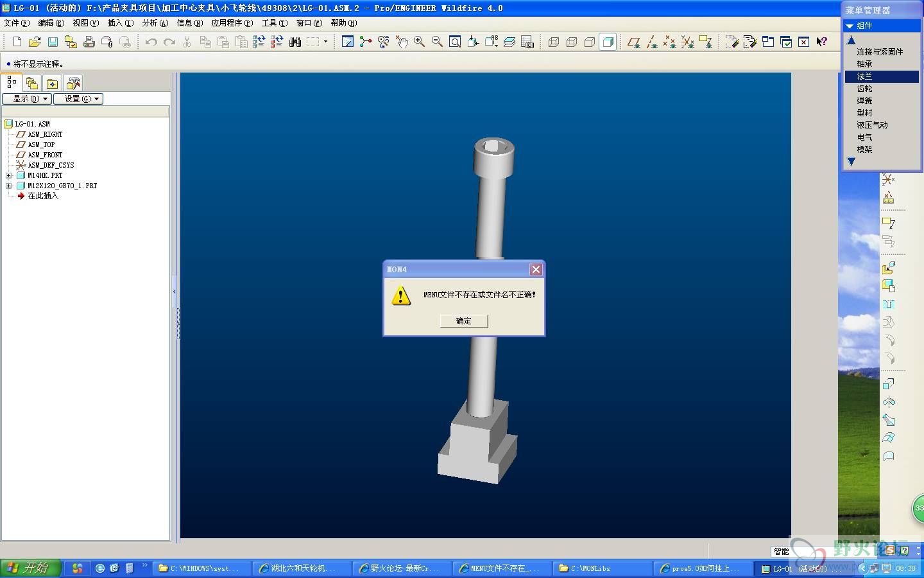The width and height of the screenshot is (924, 578).
Task: Toggle datum axes display
Action: [652, 42]
